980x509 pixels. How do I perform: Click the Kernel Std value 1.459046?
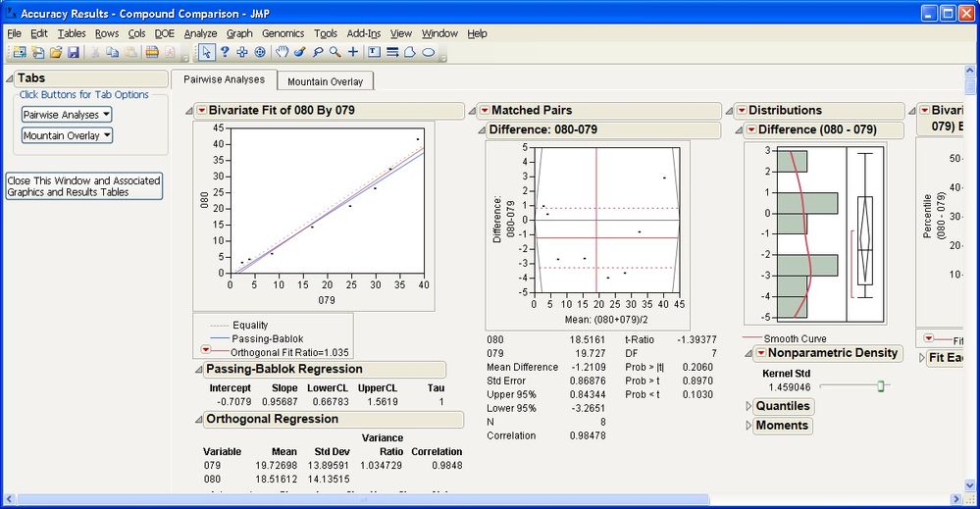pos(790,387)
